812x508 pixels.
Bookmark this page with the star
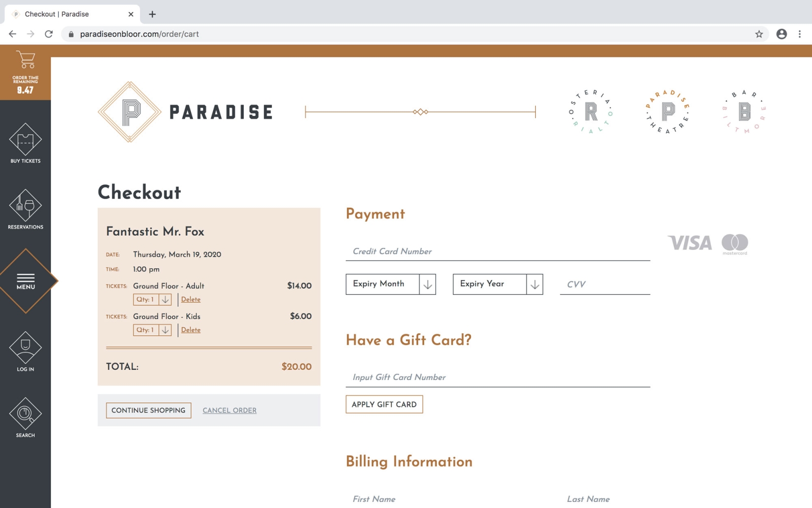(x=759, y=34)
